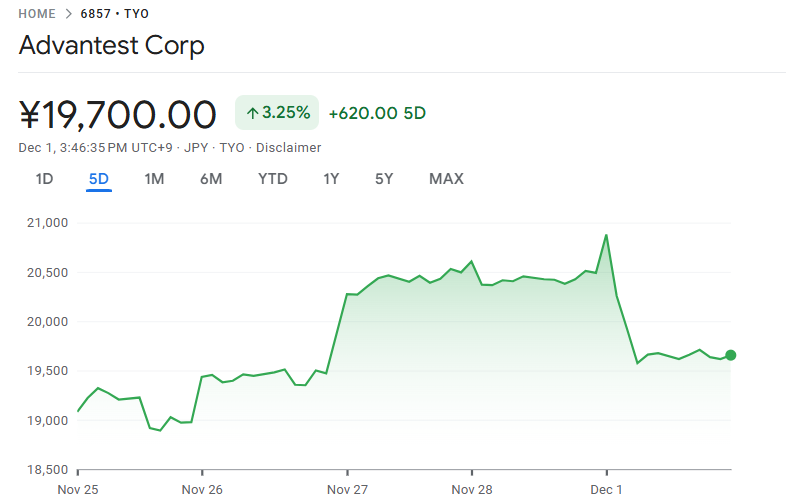Select the 1D time range tab
The height and width of the screenshot is (504, 786).
point(44,179)
